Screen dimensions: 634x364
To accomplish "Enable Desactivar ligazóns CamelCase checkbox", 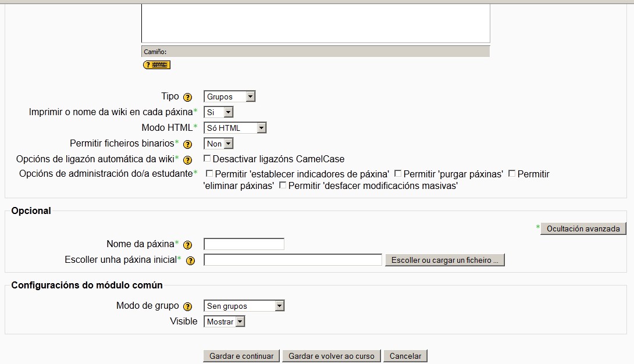I will tap(207, 158).
